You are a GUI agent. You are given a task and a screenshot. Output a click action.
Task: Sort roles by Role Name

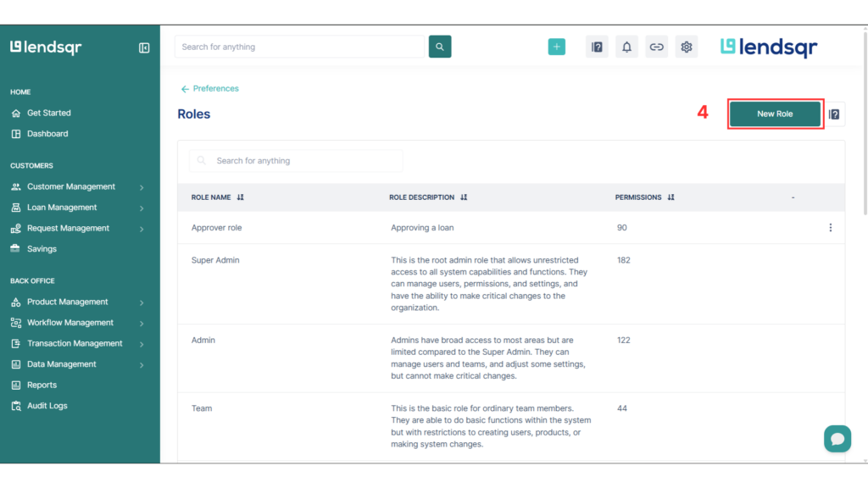click(242, 197)
